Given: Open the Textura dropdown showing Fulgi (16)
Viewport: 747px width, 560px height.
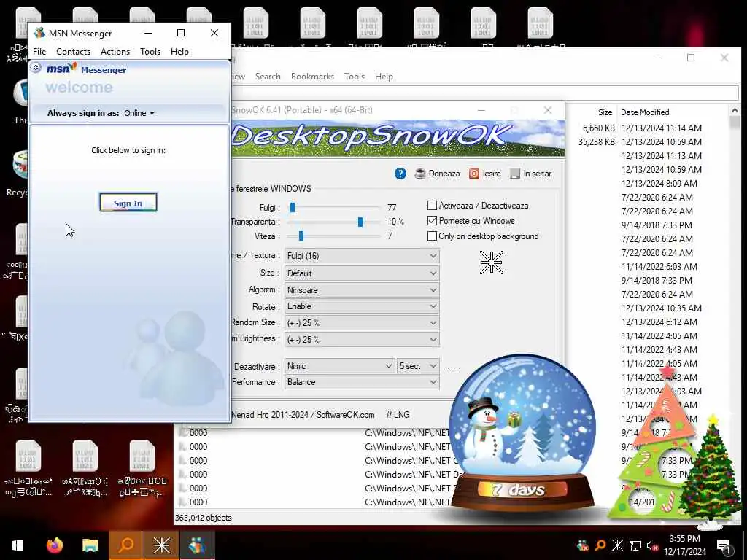Looking at the screenshot, I should 362,256.
